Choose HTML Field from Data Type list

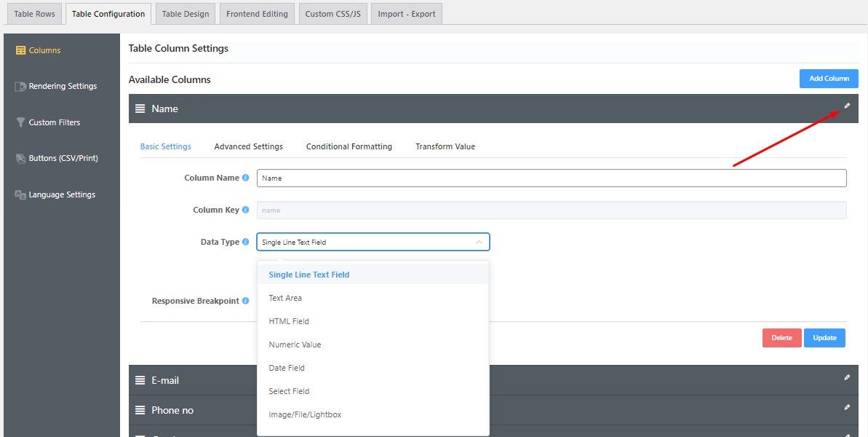point(373,321)
